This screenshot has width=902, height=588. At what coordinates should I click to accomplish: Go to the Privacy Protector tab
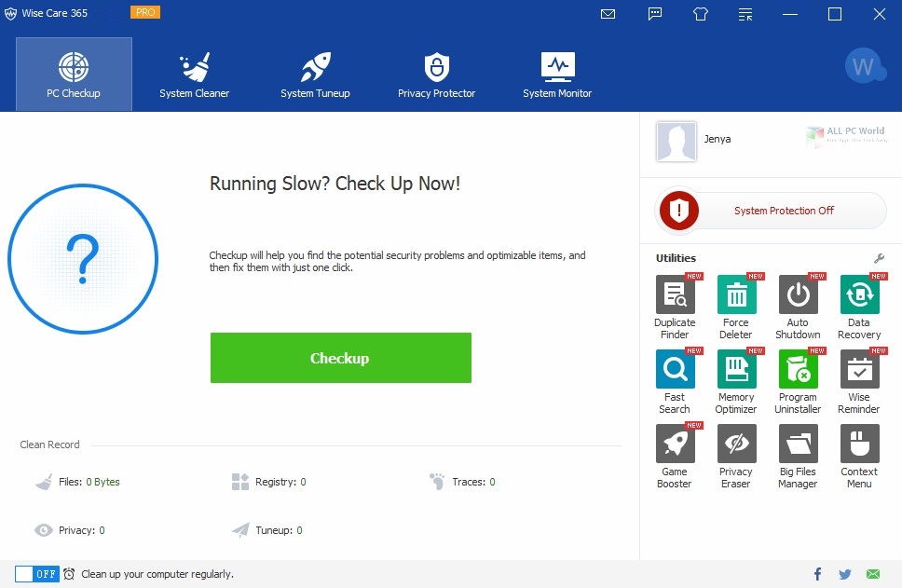point(437,75)
